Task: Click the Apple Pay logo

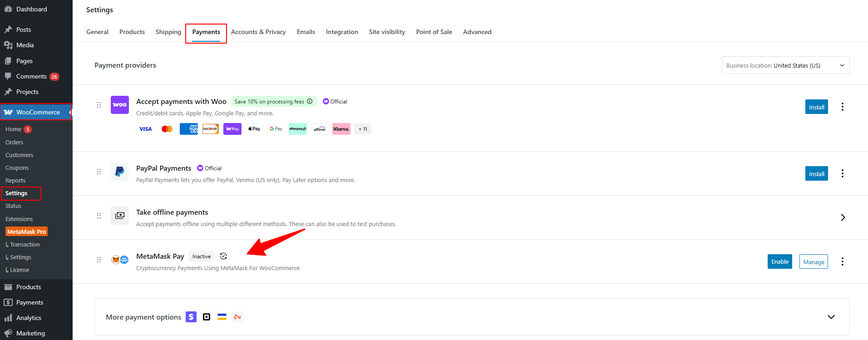Action: pos(254,129)
